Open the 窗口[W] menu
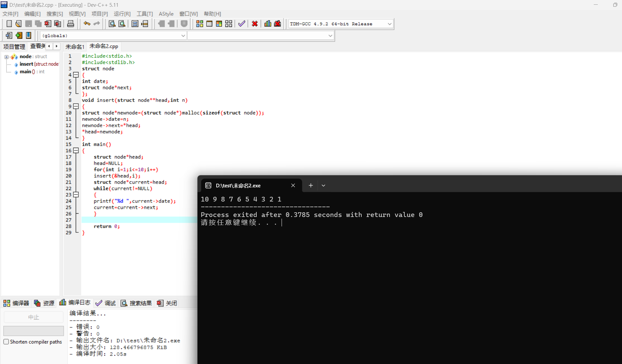Screen dimensions: 622x364 coord(188,14)
